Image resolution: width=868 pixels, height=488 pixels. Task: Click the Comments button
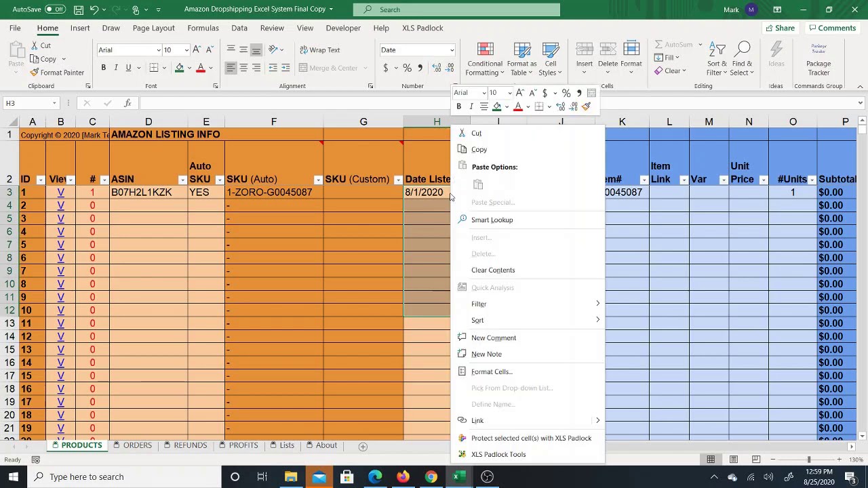click(832, 28)
